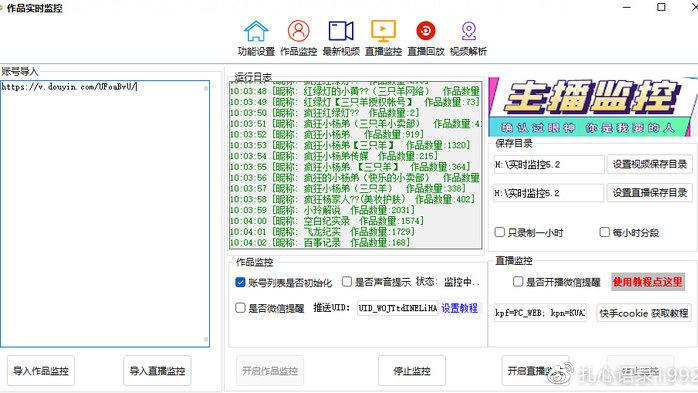This screenshot has height=393, width=698.
Task: Select log line 10:03:58 疯狂杨家人
Action: [x=353, y=199]
